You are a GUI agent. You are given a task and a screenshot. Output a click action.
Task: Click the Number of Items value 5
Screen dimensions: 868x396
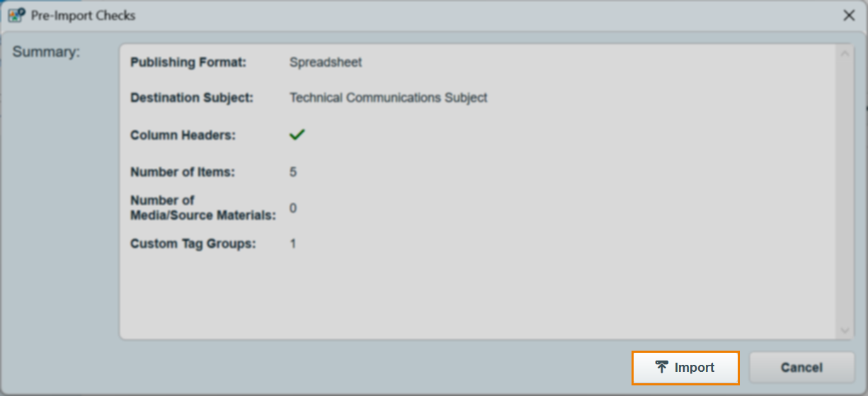(x=293, y=172)
